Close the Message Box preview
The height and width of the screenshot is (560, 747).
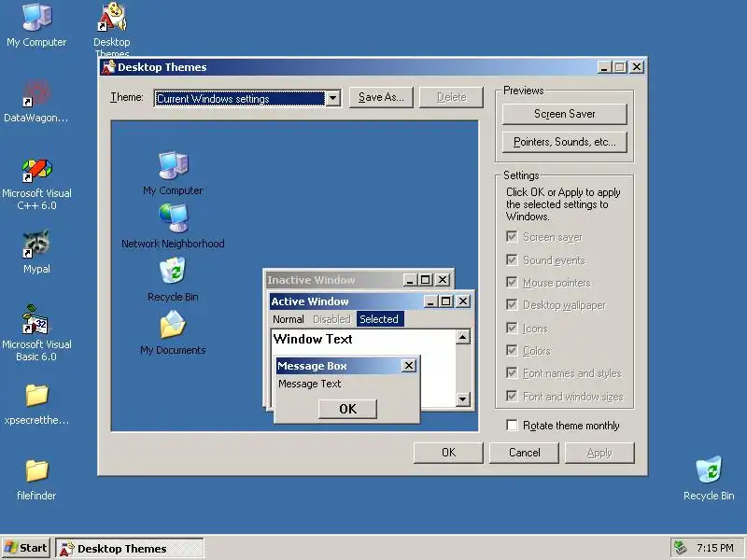tap(409, 366)
